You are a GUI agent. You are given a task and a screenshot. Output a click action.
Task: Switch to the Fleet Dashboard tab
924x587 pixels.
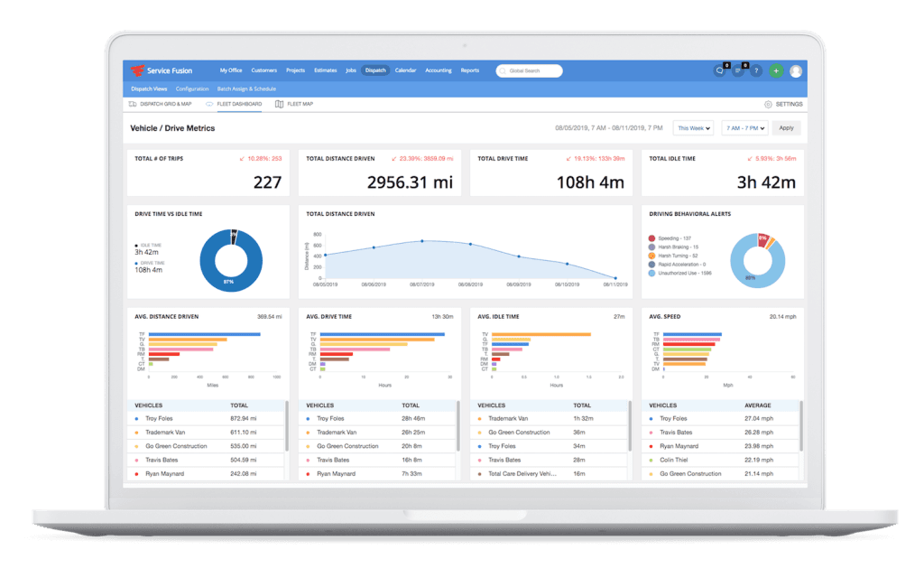click(x=238, y=105)
